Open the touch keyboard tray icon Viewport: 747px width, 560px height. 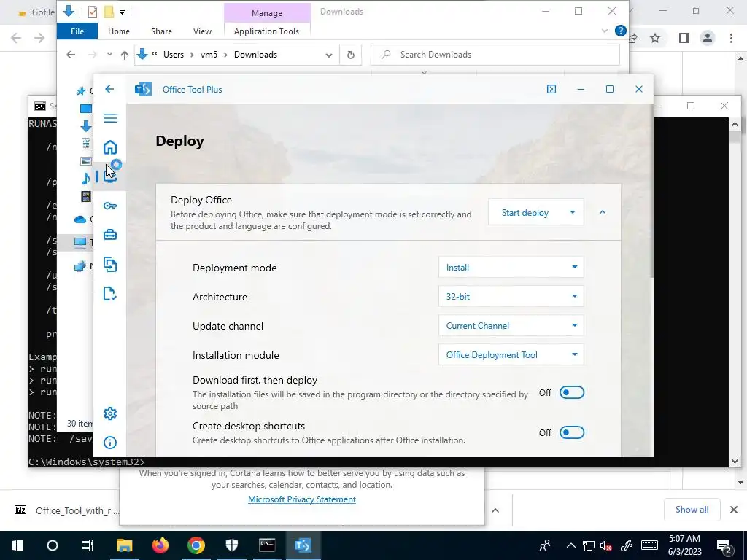pos(649,545)
